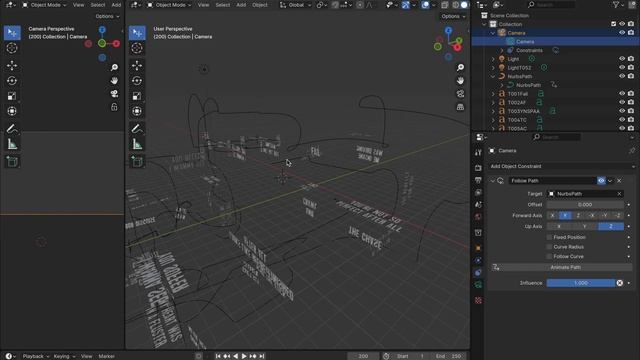Open Keying menu in timeline

[x=64, y=356]
